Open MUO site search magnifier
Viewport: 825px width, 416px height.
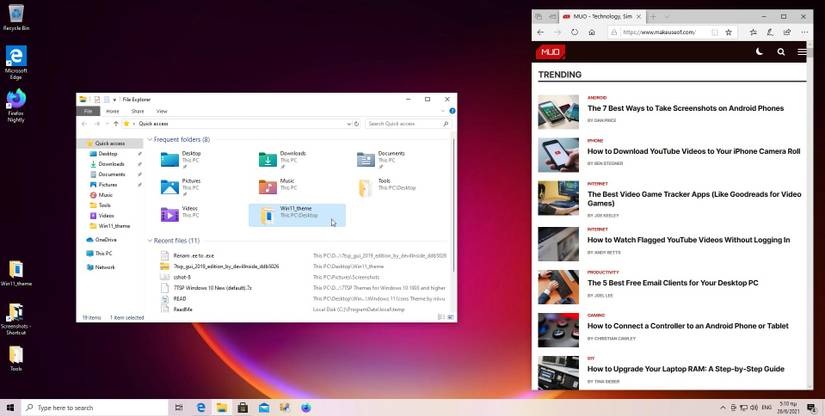pos(781,52)
